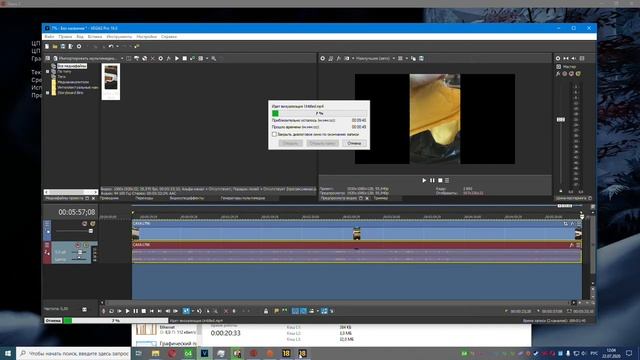Image resolution: width=640 pixels, height=360 pixels.
Task: Click the Undo arrow in main toolbar
Action: 111,47
